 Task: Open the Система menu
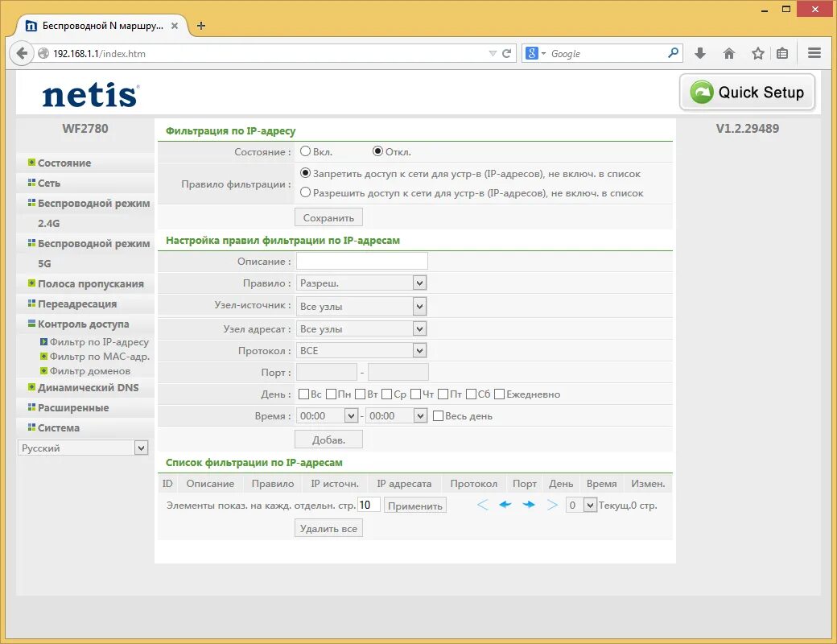pyautogui.click(x=58, y=427)
